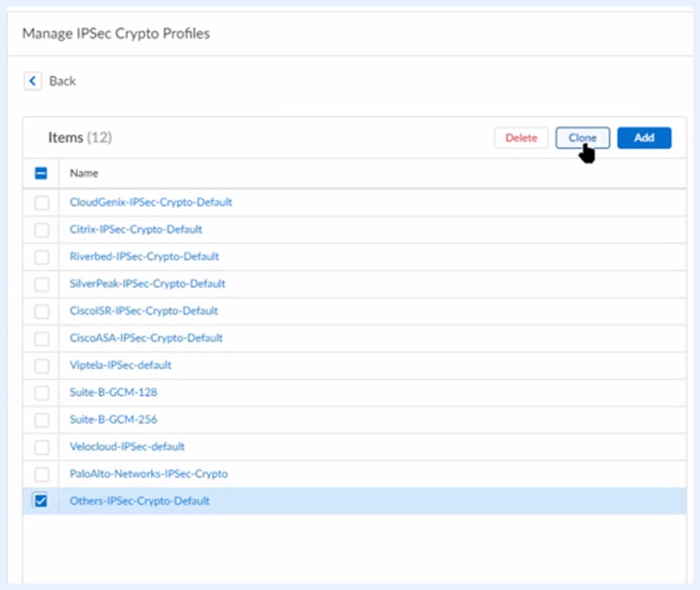Open SilverPeak-IPSec-Crypto-Default profile link

click(x=147, y=283)
